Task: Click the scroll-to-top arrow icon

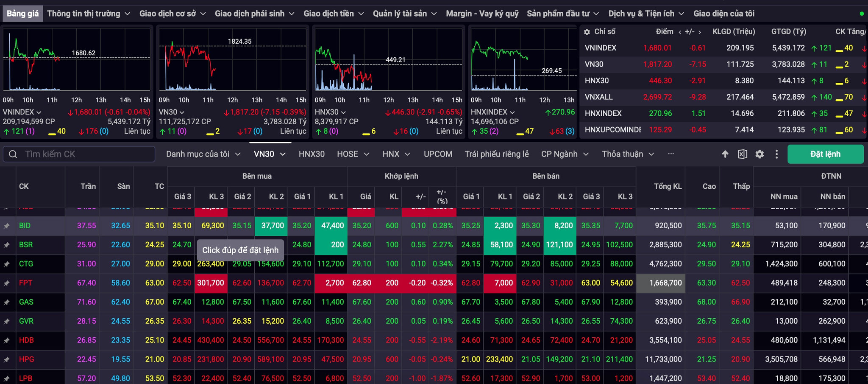Action: [725, 154]
